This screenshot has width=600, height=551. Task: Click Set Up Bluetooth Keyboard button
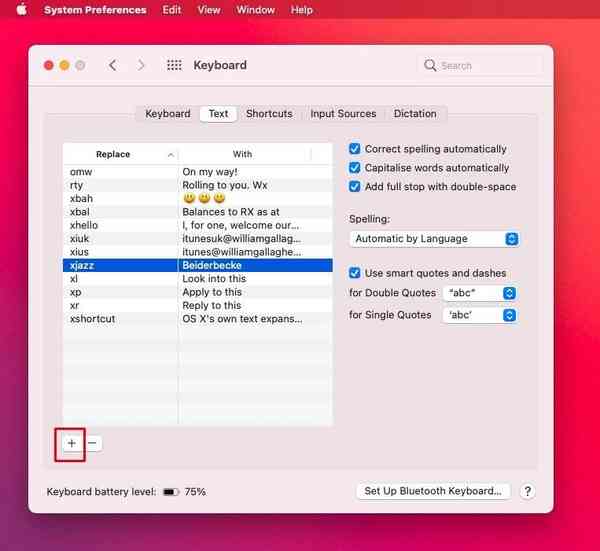[434, 491]
